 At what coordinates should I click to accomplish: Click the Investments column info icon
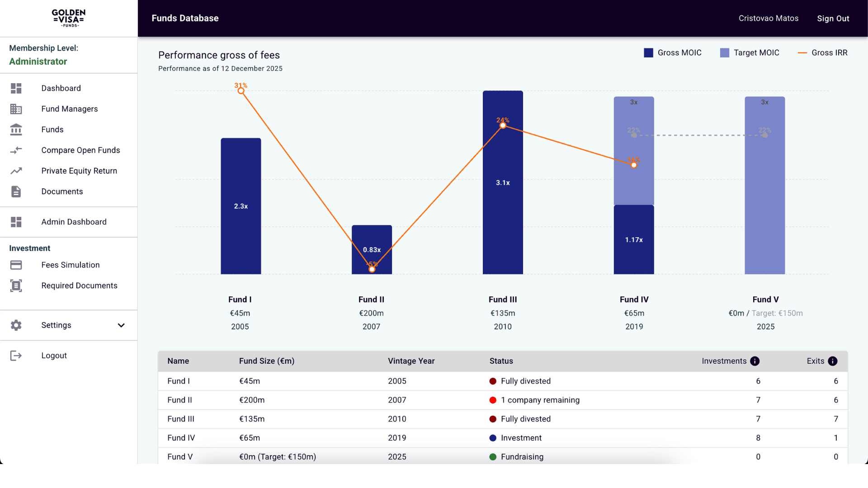pyautogui.click(x=755, y=361)
